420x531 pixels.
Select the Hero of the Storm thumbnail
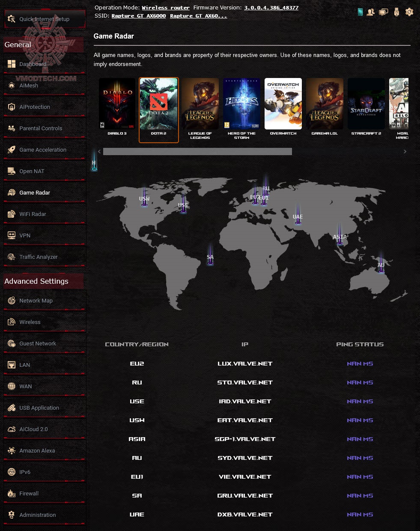click(x=241, y=104)
